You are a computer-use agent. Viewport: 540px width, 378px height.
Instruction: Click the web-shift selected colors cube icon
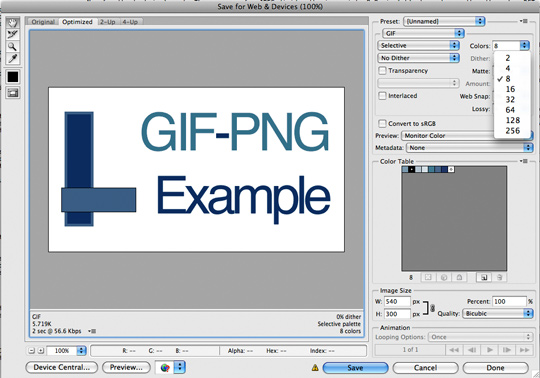[444, 277]
